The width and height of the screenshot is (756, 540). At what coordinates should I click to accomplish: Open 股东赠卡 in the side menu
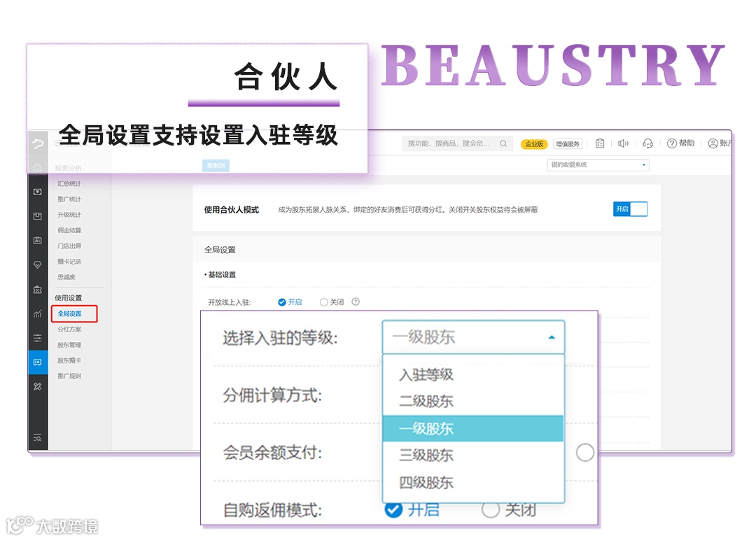point(69,360)
